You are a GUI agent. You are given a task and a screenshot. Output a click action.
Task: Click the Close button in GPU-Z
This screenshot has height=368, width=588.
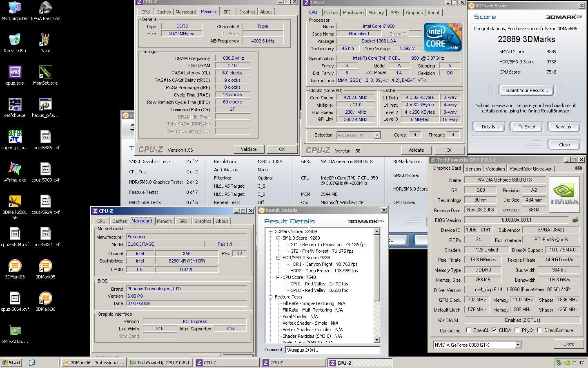pos(569,344)
